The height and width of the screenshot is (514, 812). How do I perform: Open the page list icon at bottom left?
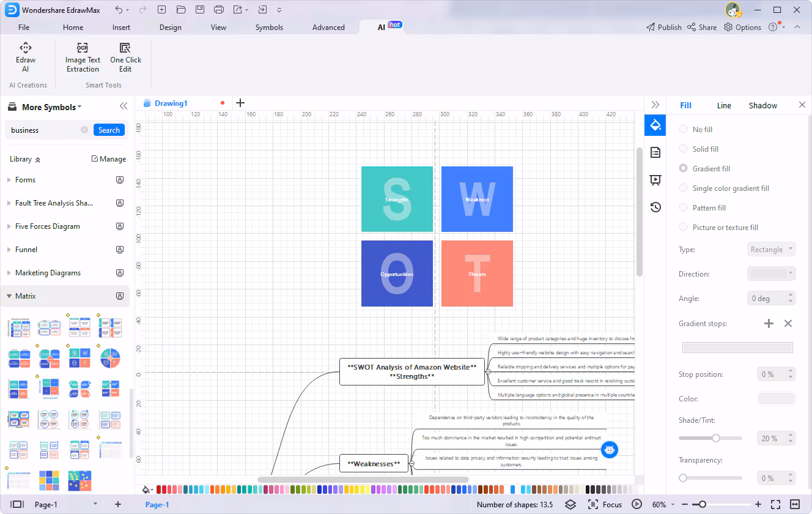[17, 504]
